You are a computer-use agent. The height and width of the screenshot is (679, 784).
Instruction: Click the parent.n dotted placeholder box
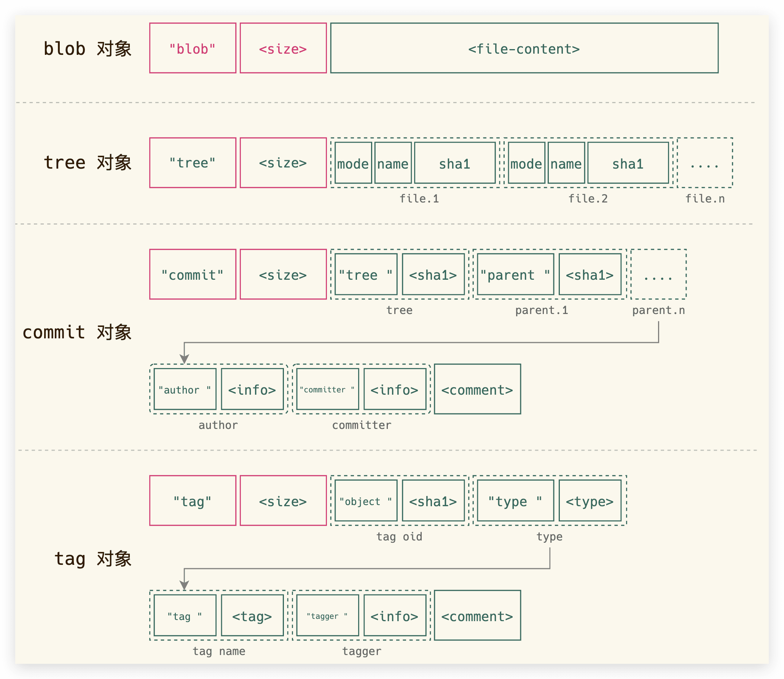pos(658,274)
